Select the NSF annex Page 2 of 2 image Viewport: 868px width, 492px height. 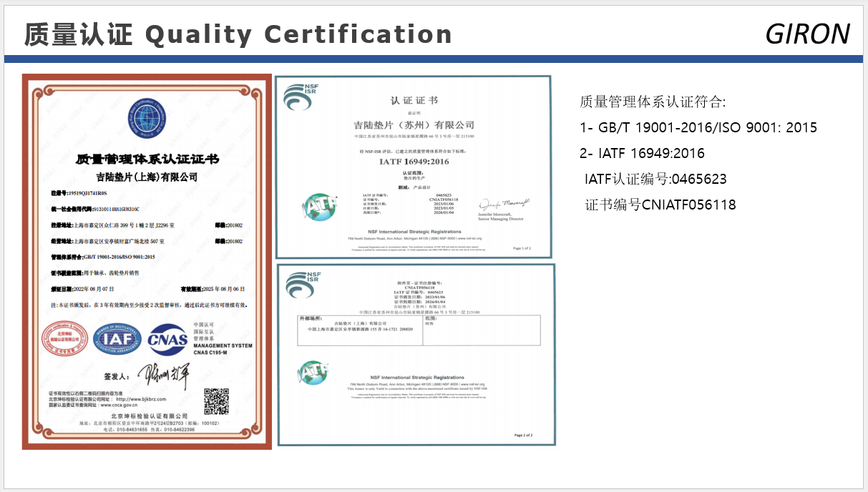(416, 355)
